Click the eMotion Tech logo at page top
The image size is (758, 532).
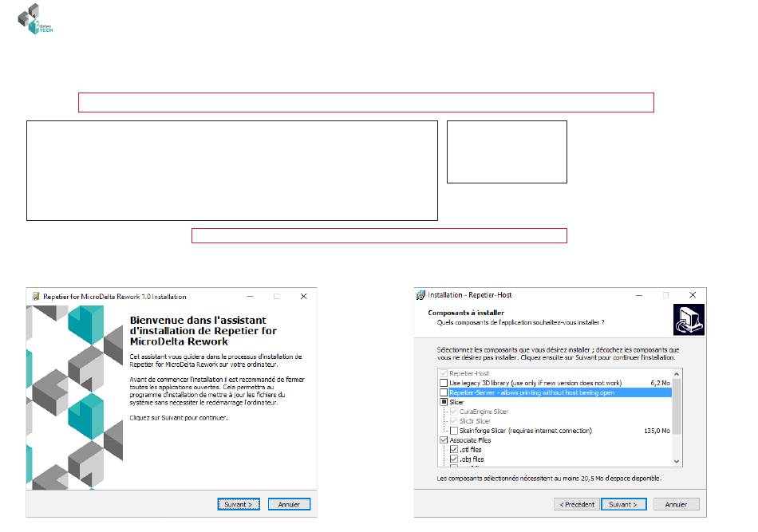tap(35, 19)
